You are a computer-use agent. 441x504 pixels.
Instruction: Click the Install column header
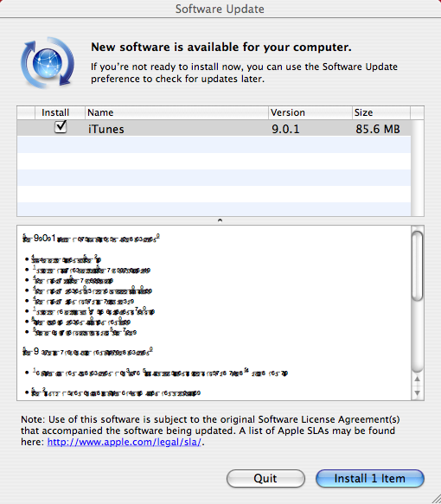pyautogui.click(x=60, y=112)
